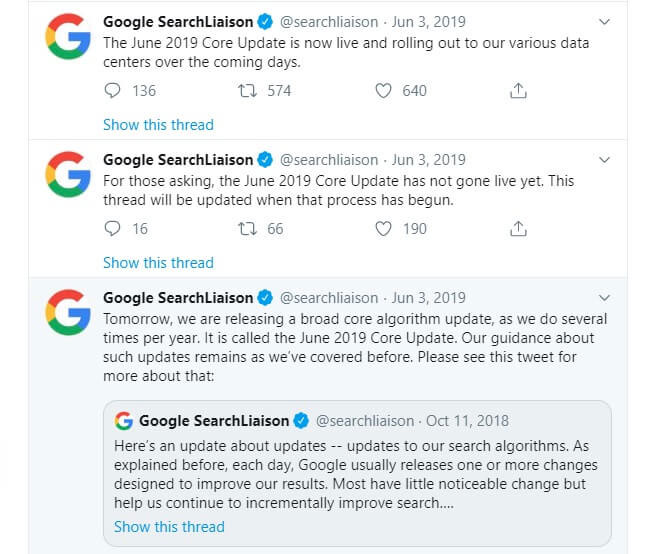Open Google avatar on the first tweet
The image size is (645, 554).
[68, 36]
